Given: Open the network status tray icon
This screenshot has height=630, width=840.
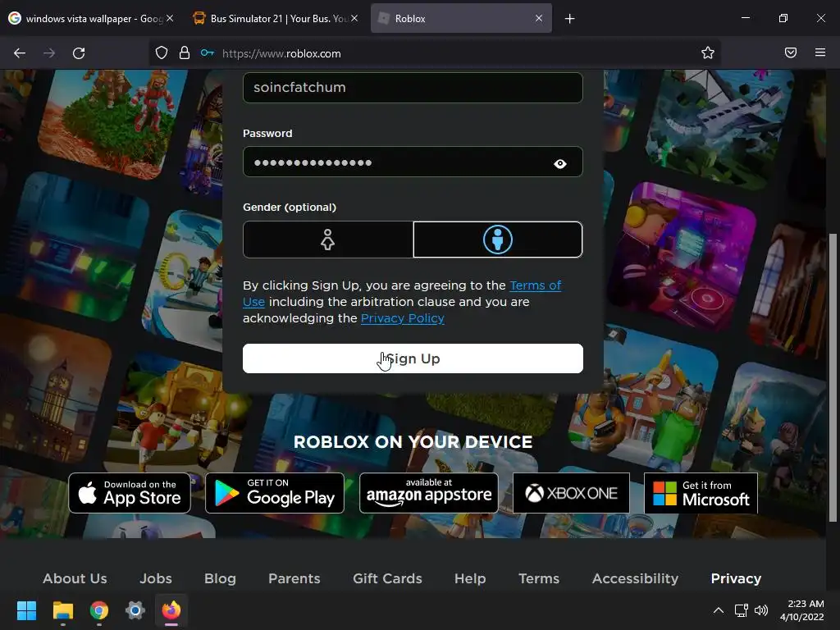Looking at the screenshot, I should click(x=742, y=610).
